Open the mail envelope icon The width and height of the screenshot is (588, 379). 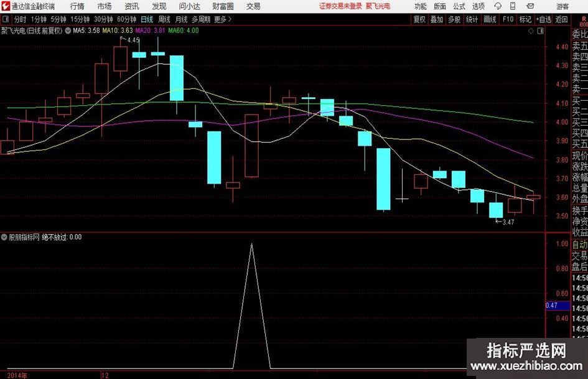click(530, 6)
